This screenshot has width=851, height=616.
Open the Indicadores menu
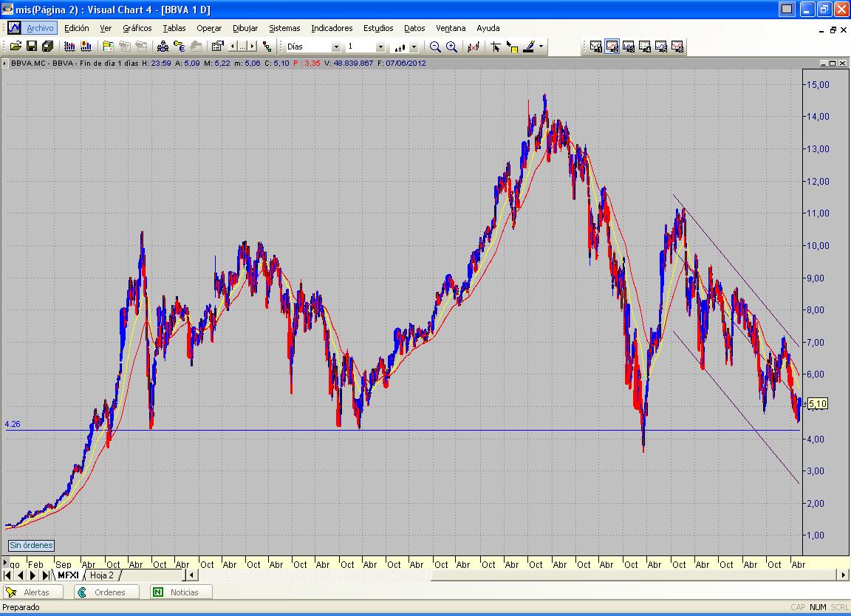tap(332, 28)
